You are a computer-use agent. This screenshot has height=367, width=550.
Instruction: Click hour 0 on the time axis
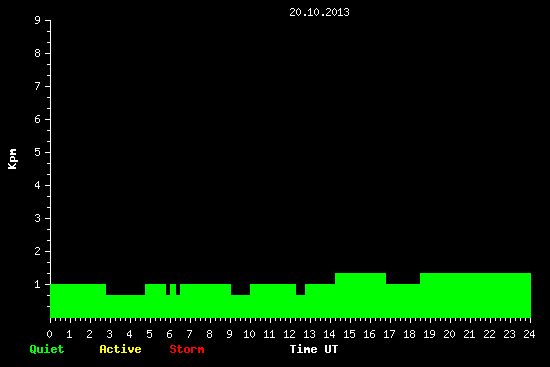pyautogui.click(x=49, y=334)
